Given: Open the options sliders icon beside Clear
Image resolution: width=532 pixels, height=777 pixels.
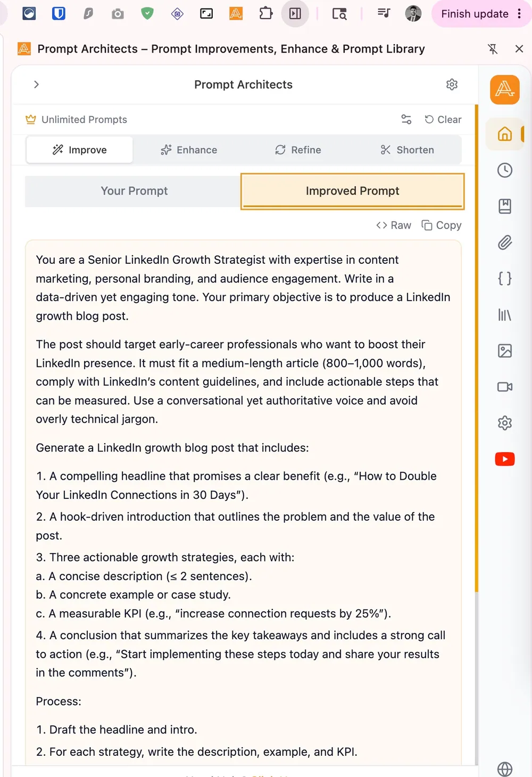Looking at the screenshot, I should 406,120.
